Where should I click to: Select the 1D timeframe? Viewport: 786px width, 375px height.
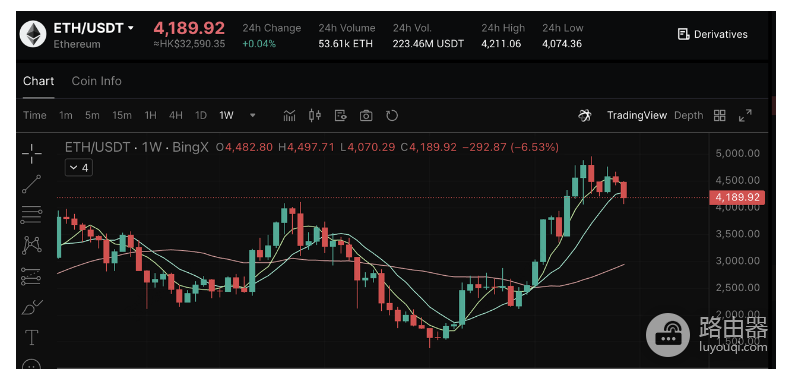click(x=201, y=115)
